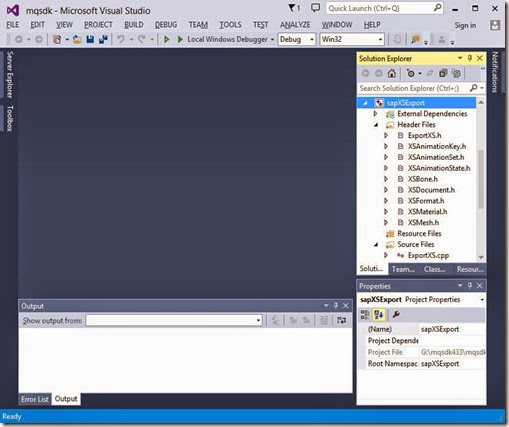Click the user account avatar icon
This screenshot has width=509, height=427.
pyautogui.click(x=495, y=25)
